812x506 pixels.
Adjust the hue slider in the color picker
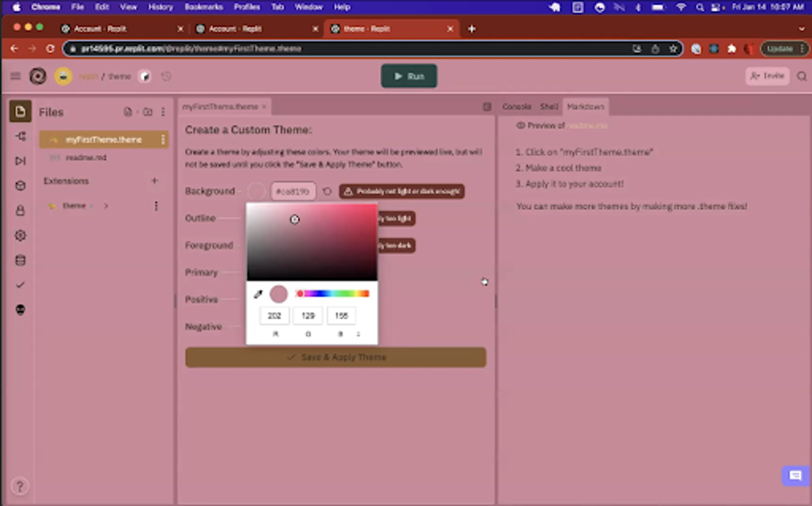(x=333, y=293)
